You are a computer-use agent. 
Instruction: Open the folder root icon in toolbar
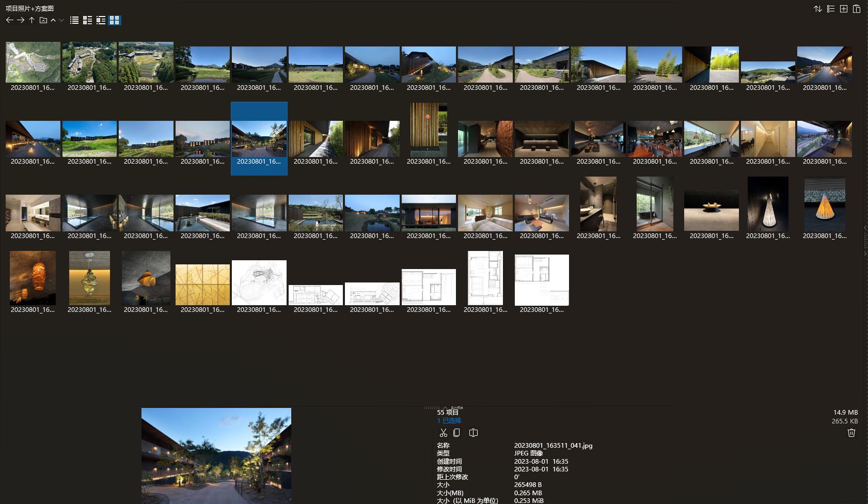pos(43,20)
